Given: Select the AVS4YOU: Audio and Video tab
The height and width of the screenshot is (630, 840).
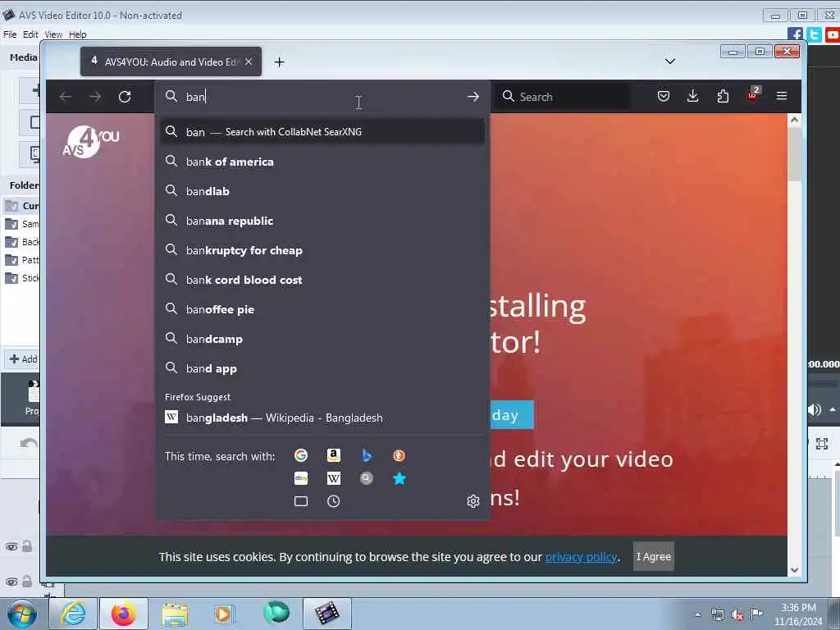Looking at the screenshot, I should pyautogui.click(x=171, y=62).
